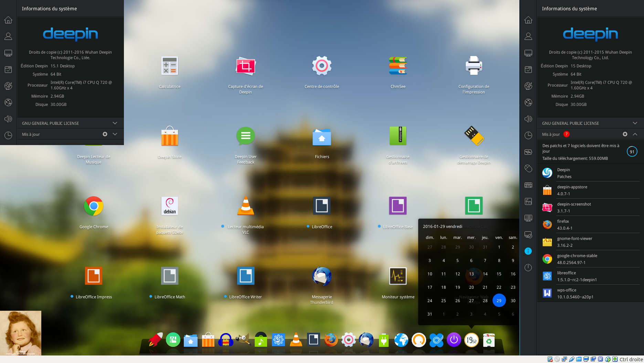
Task: Open Installateur de paquets GDebi
Action: (170, 206)
